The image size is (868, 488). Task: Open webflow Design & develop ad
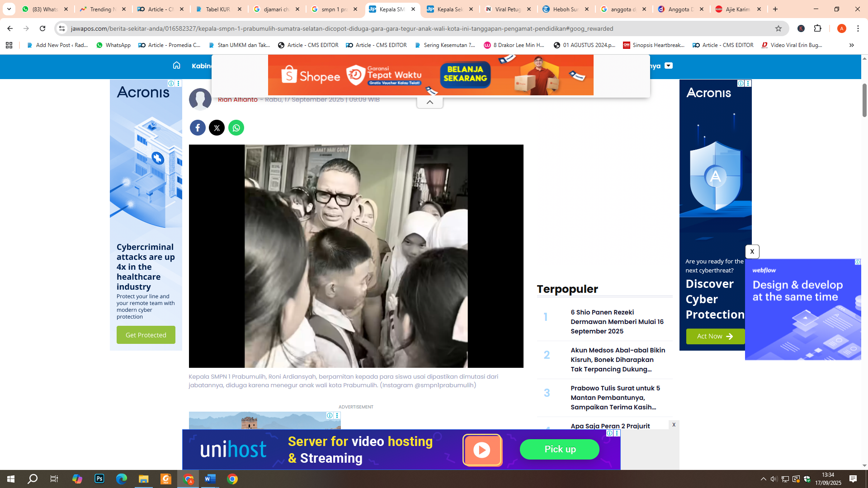point(803,310)
